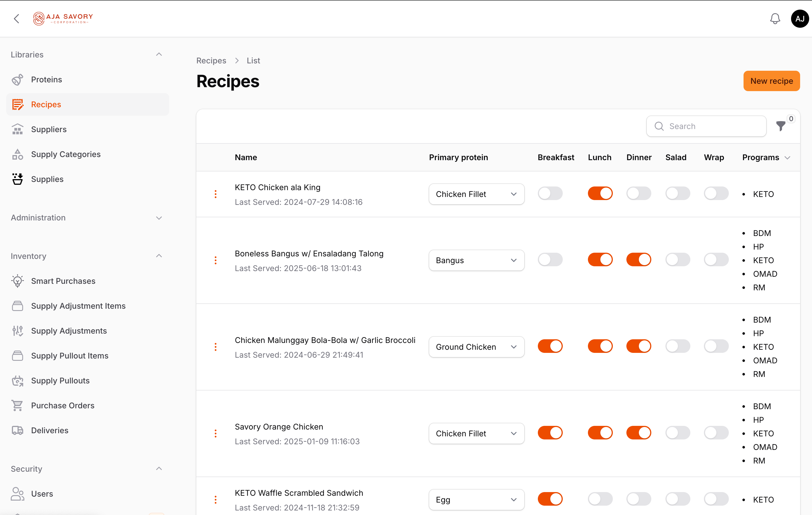Open the Deliveries menu item
This screenshot has height=515, width=812.
point(50,430)
